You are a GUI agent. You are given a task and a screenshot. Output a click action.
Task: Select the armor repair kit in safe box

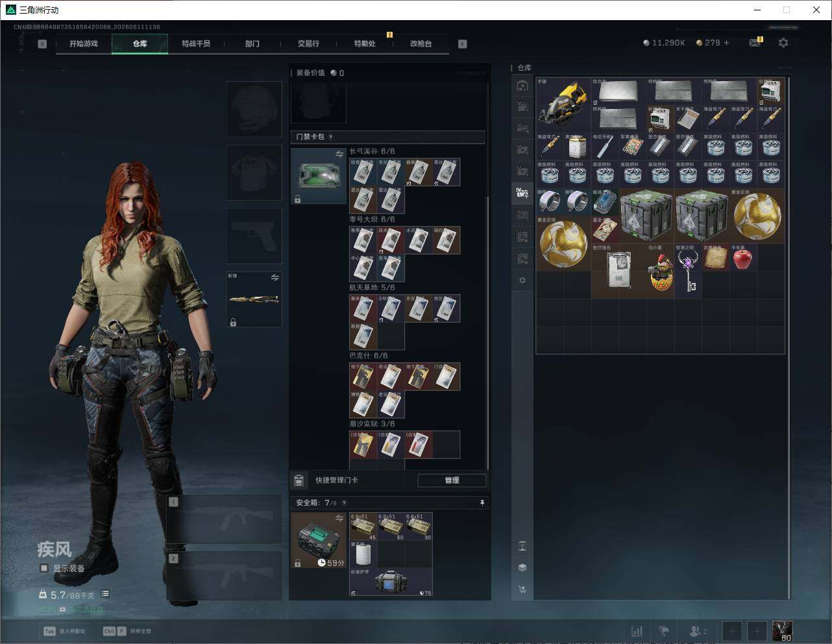pyautogui.click(x=391, y=582)
